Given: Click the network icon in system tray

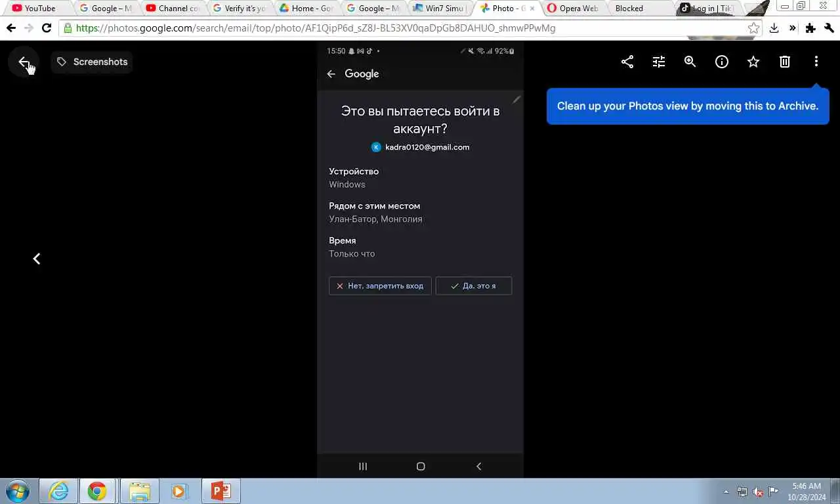Looking at the screenshot, I should pyautogui.click(x=742, y=492).
